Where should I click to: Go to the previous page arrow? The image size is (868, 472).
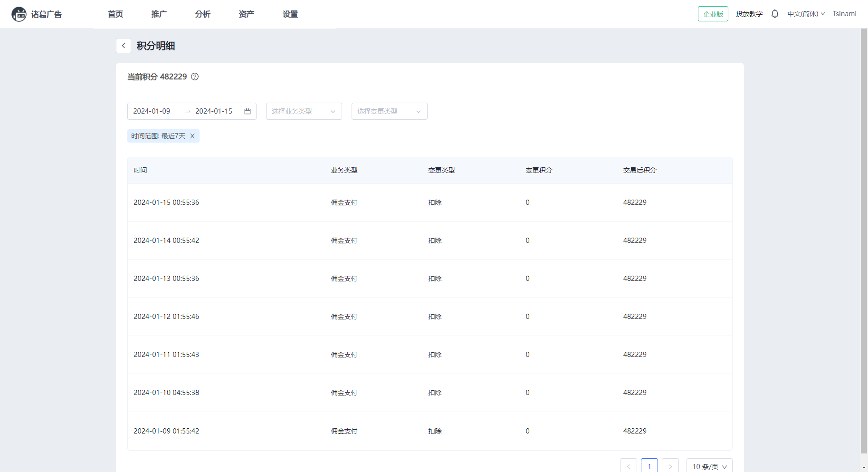(628, 466)
